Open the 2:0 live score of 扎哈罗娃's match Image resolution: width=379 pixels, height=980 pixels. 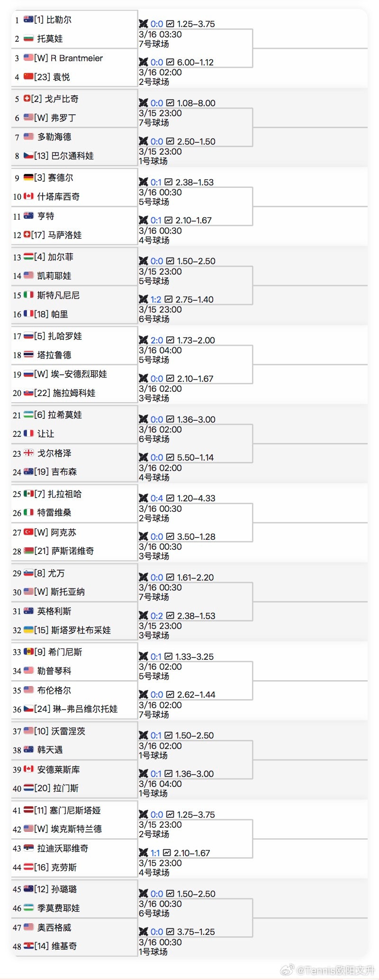coord(155,340)
